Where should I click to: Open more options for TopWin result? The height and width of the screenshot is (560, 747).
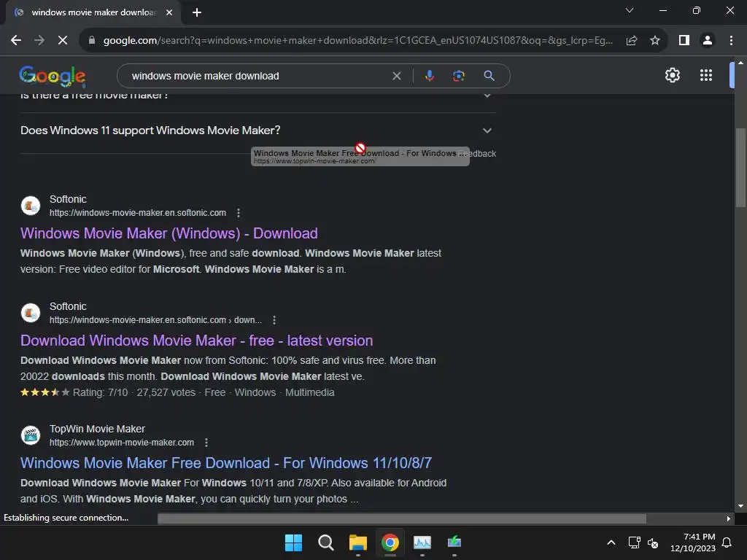(206, 443)
